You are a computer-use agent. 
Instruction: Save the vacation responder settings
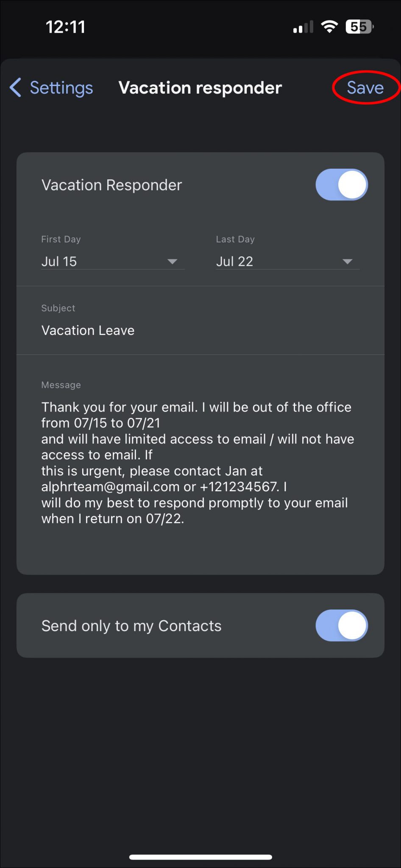365,88
